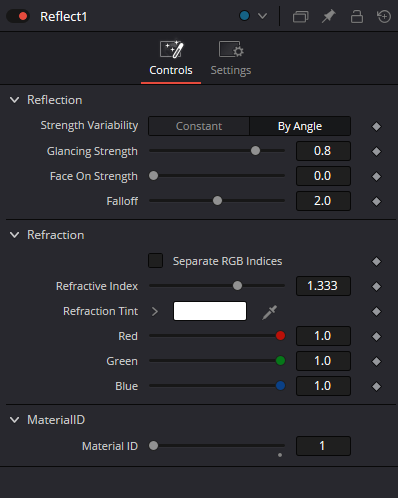Viewport: 398px width, 498px height.
Task: Adjust the Glancing Strength slider
Action: tap(217, 151)
